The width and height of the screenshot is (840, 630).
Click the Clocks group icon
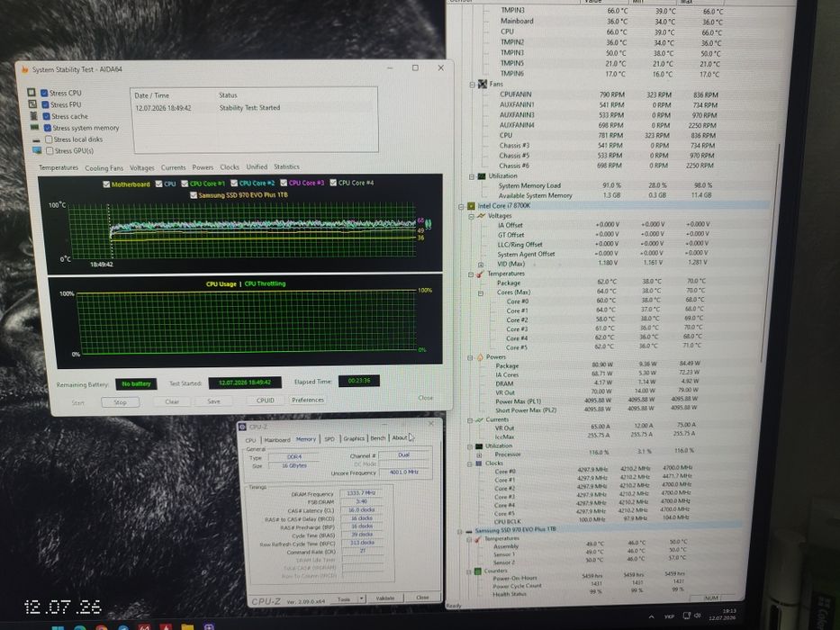click(479, 463)
